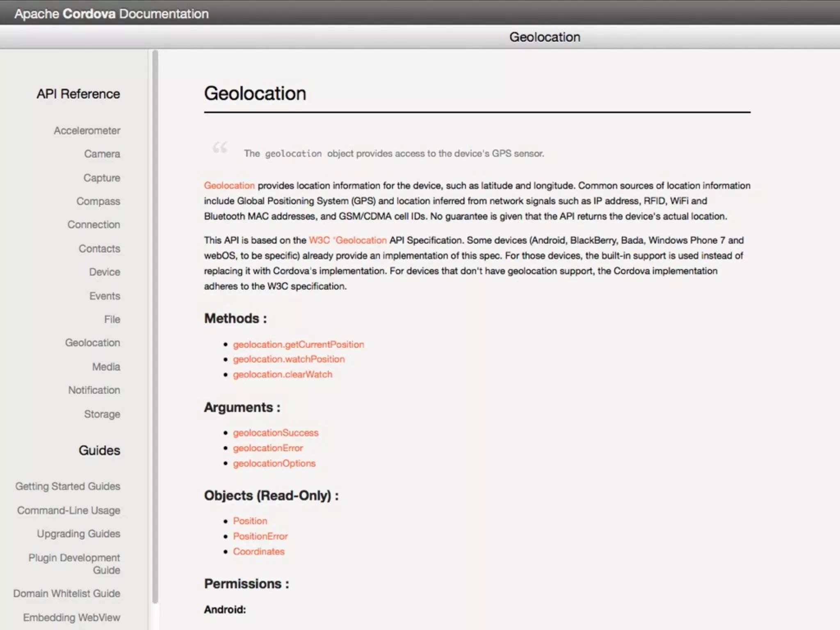Open the Coordinates object link
Image resolution: width=840 pixels, height=630 pixels.
(258, 552)
